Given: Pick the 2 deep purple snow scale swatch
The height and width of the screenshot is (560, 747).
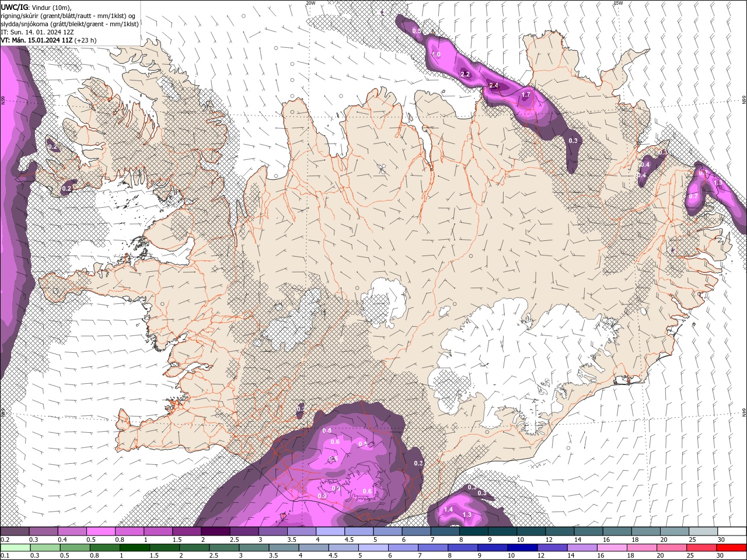Looking at the screenshot, I should tap(215, 531).
